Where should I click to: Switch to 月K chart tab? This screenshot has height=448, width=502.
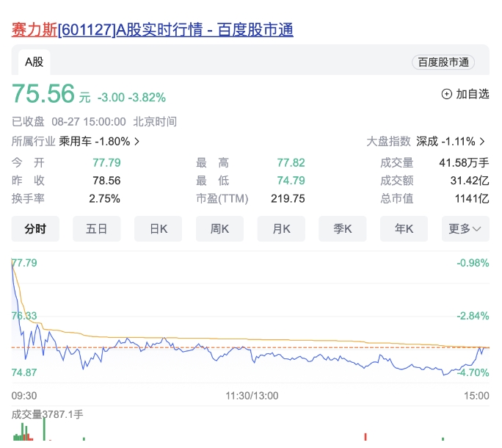click(x=281, y=229)
